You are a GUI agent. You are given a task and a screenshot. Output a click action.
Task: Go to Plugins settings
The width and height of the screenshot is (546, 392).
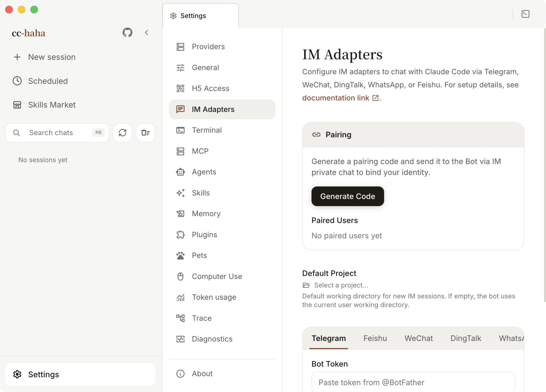[222, 235]
